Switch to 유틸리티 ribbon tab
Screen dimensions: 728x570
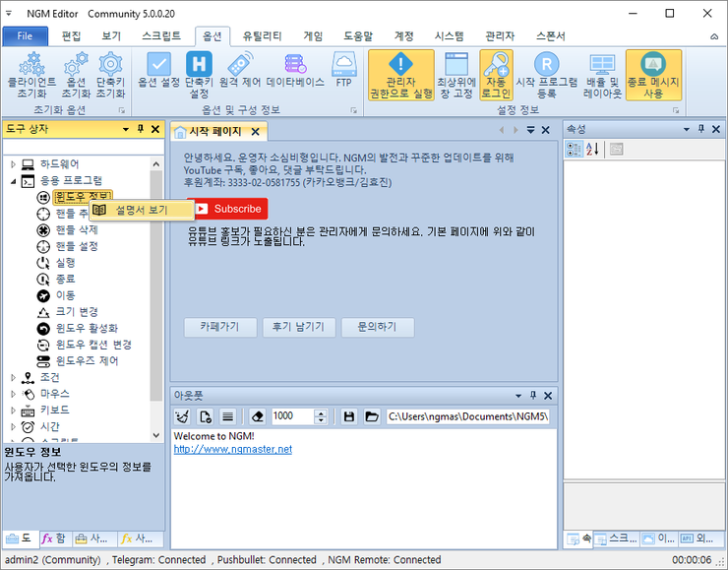point(262,36)
